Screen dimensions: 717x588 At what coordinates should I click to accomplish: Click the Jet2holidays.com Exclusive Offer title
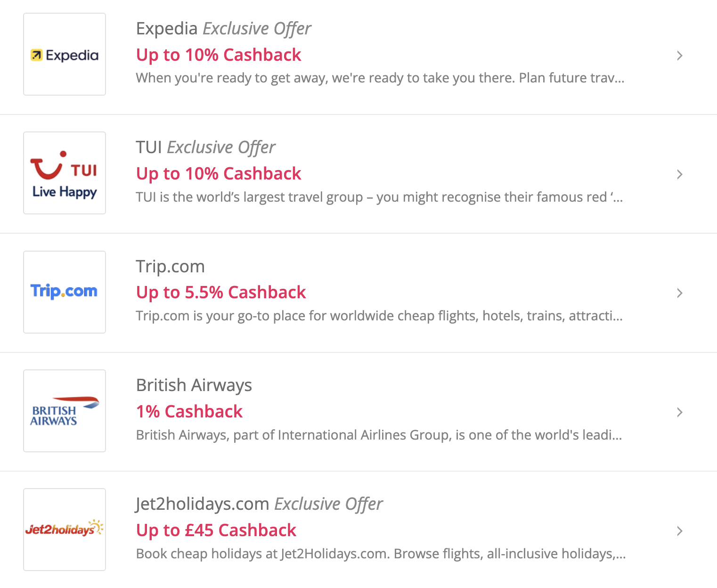click(259, 504)
